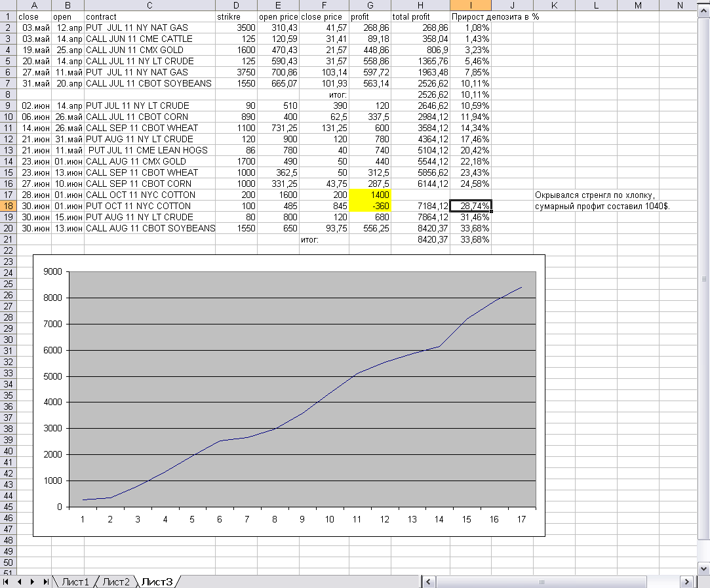The image size is (710, 588).
Task: Select column G header
Action: [370, 5]
